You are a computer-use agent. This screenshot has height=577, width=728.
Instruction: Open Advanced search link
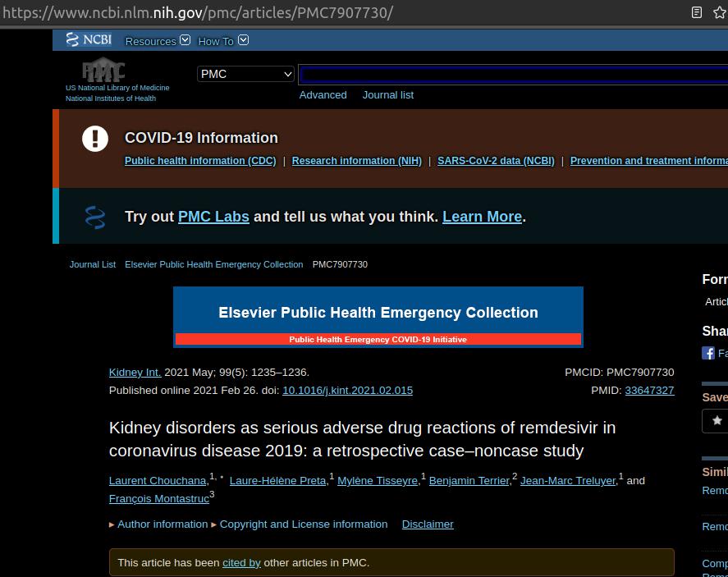pos(323,95)
